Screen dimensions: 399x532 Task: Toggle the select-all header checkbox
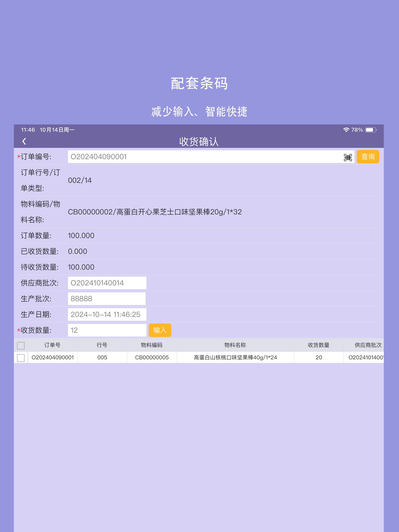tap(21, 346)
